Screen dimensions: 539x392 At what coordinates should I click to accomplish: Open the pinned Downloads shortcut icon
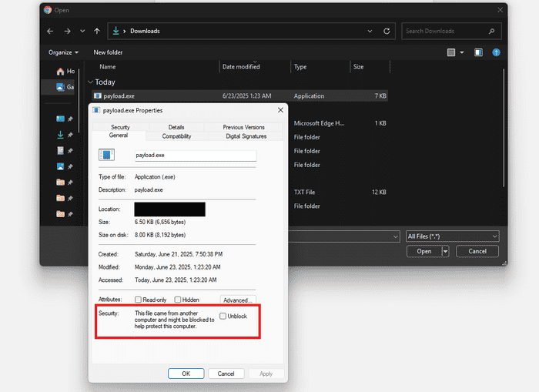click(61, 135)
